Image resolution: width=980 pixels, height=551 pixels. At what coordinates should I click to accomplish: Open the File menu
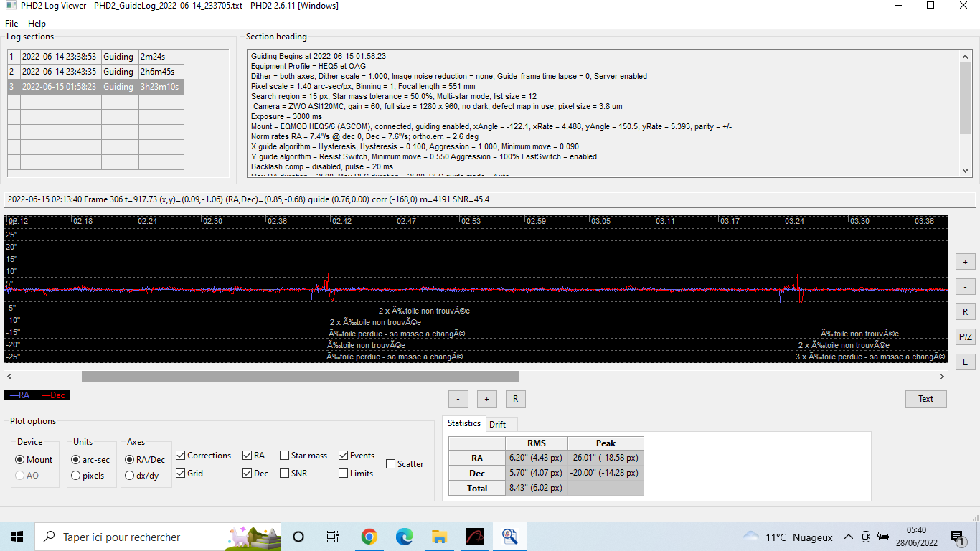[11, 24]
